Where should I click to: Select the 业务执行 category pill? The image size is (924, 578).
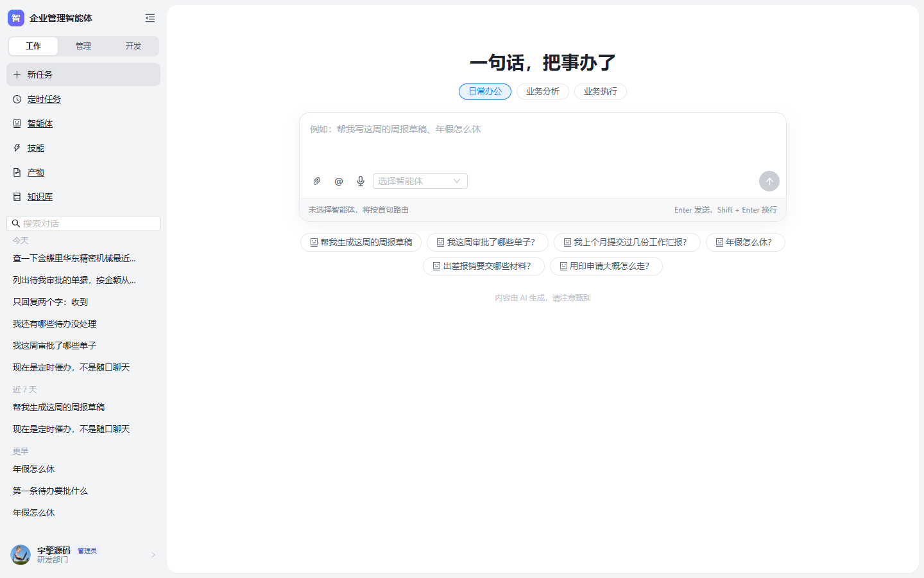click(x=601, y=91)
